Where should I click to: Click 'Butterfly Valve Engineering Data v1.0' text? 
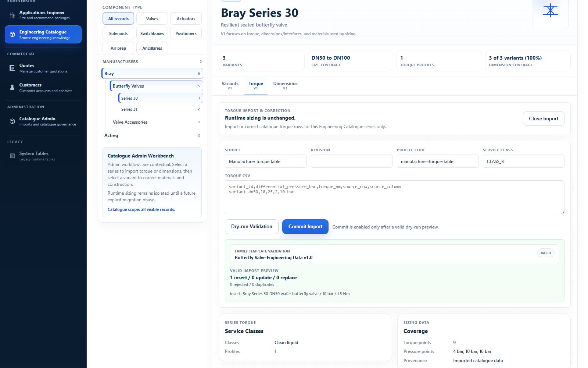274,258
